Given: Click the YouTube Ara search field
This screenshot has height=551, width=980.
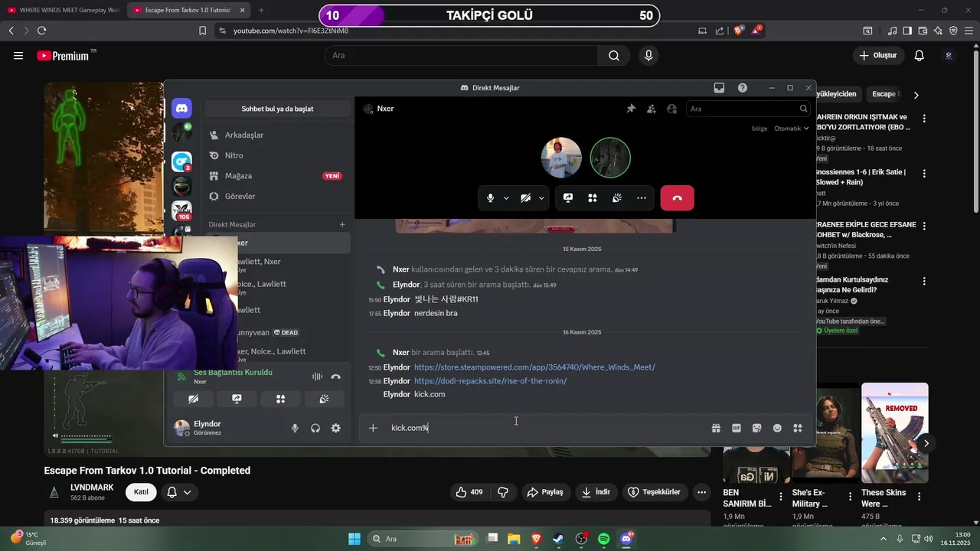Looking at the screenshot, I should 461,56.
